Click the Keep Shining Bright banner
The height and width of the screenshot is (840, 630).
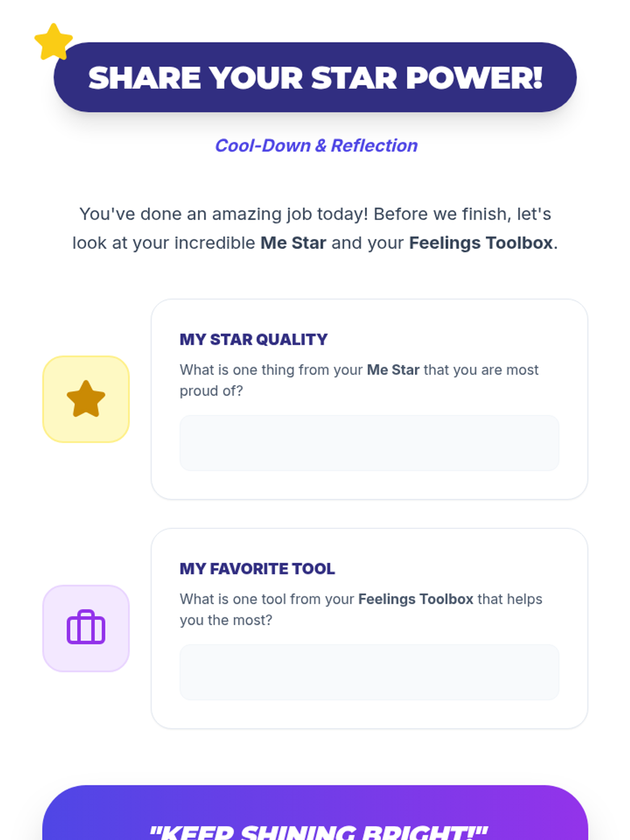point(315,813)
